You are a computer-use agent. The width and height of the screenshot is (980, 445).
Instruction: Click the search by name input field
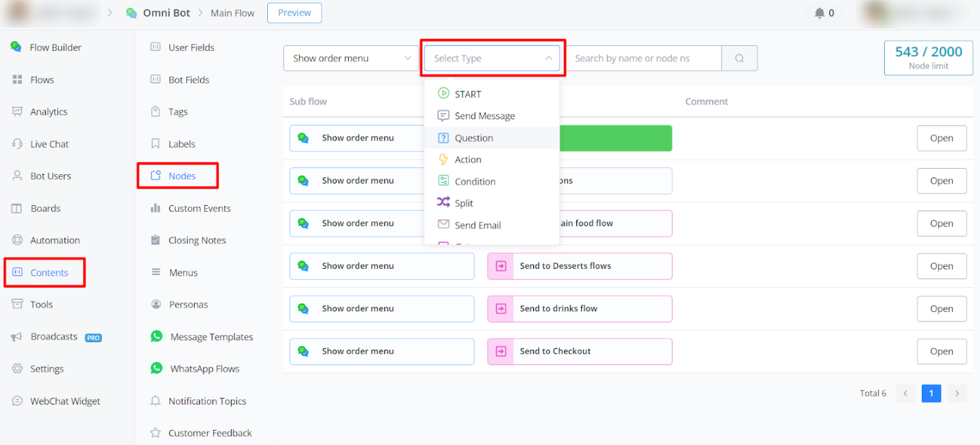point(644,58)
